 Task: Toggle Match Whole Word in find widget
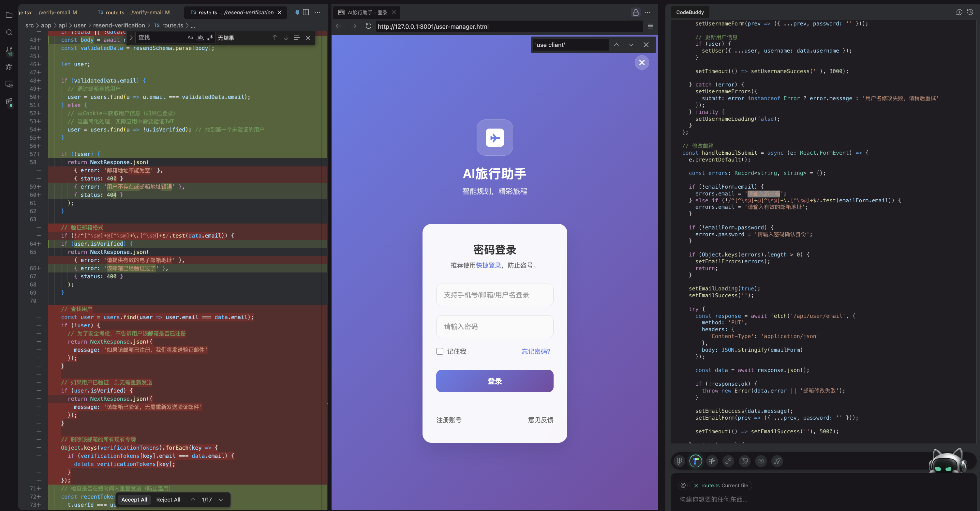click(200, 38)
